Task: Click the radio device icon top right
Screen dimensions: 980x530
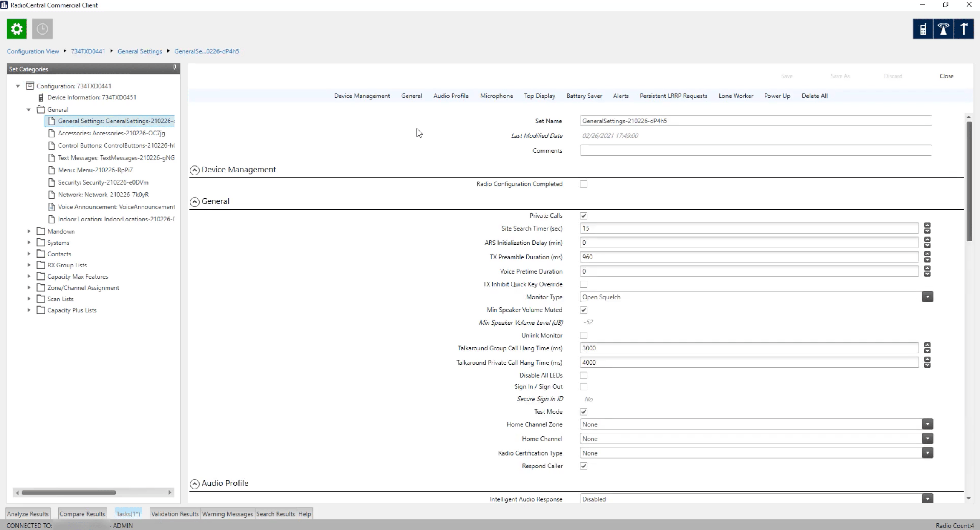Action: click(x=923, y=29)
